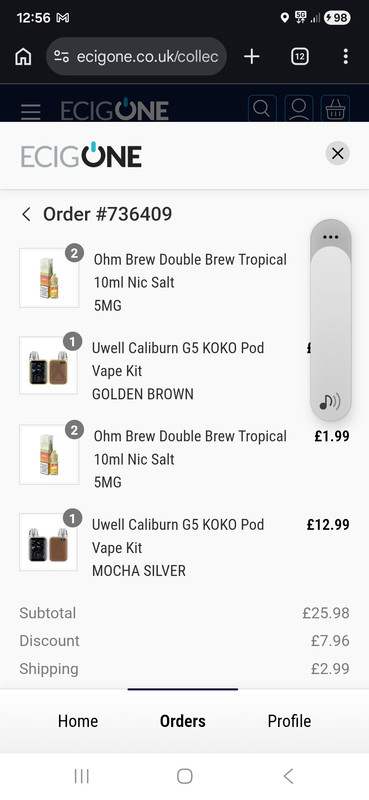Tap the sound icon on volume panel
Viewport: 369px width, 800px height.
coord(330,402)
